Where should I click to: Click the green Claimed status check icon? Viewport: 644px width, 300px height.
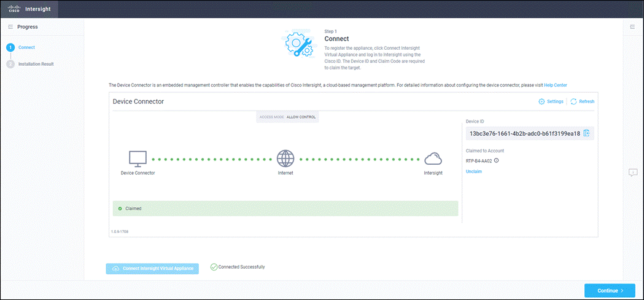point(120,208)
